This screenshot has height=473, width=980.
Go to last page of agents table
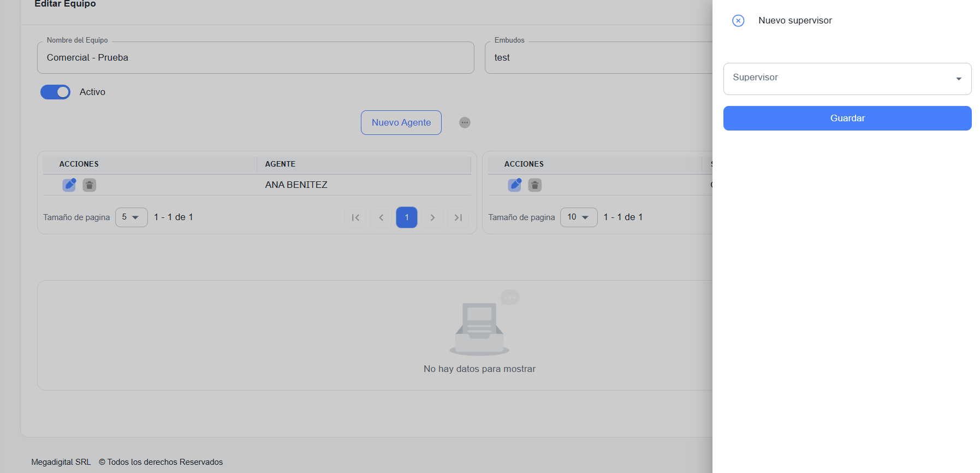coord(458,217)
